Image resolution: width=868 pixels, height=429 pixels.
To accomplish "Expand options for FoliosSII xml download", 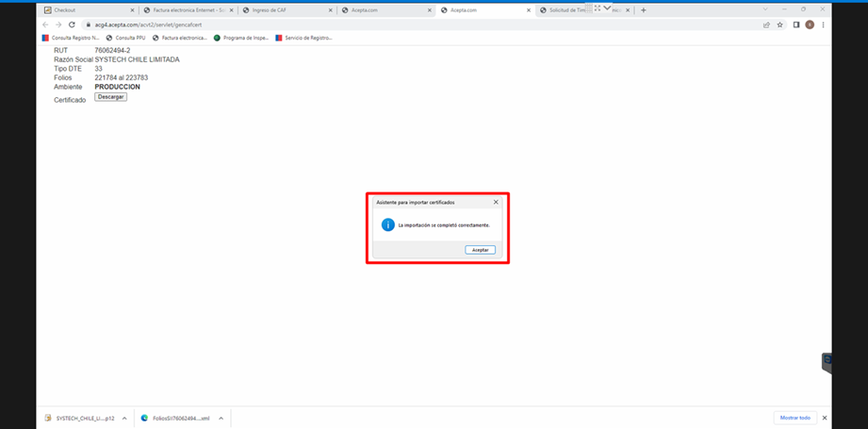I will pyautogui.click(x=221, y=417).
